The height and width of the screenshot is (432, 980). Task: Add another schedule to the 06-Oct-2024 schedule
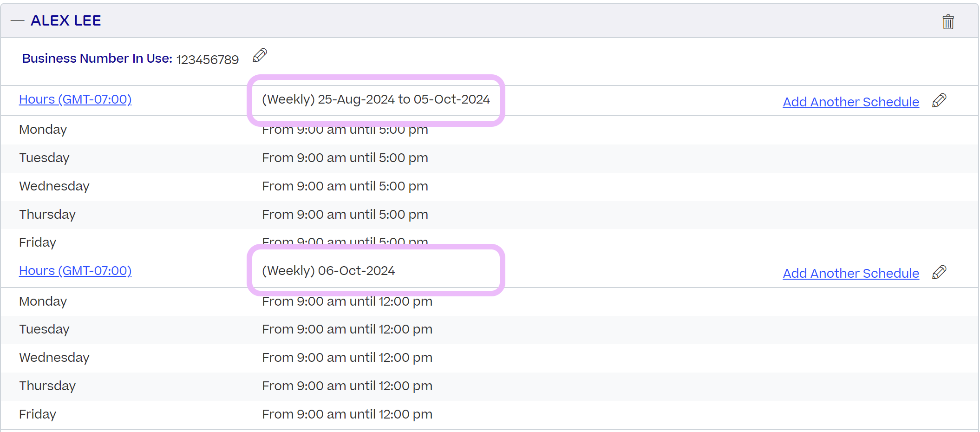[851, 273]
